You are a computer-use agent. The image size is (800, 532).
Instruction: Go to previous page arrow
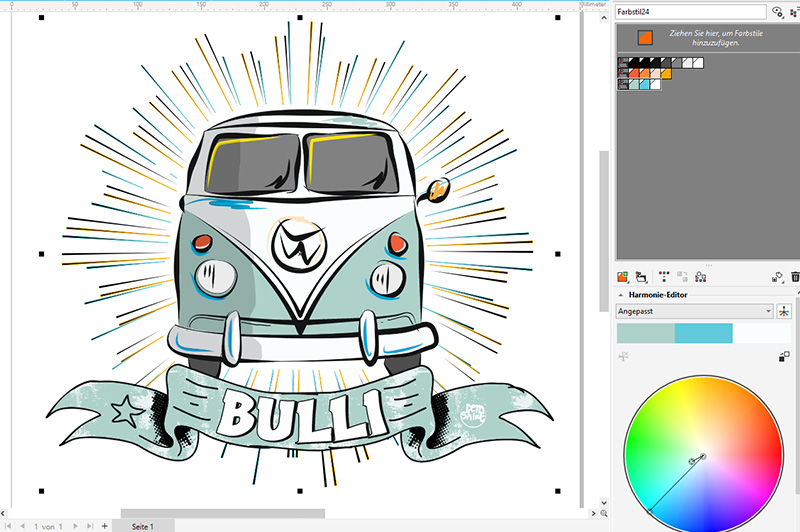coord(22,526)
